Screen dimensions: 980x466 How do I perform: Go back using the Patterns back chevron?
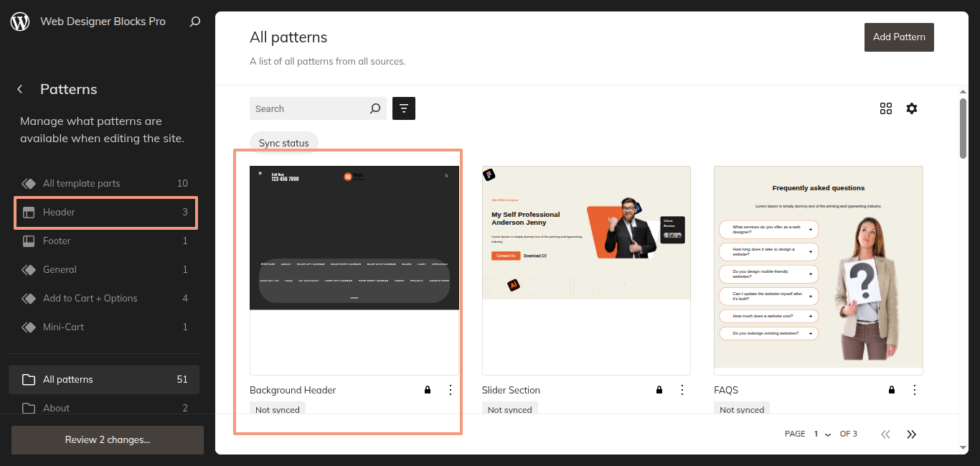tap(20, 89)
